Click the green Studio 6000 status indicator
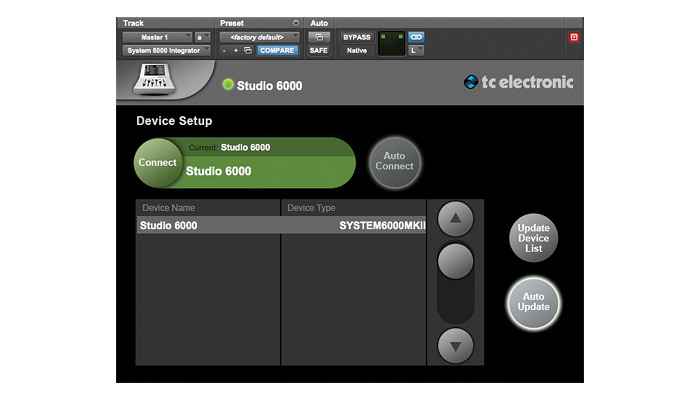 [228, 84]
